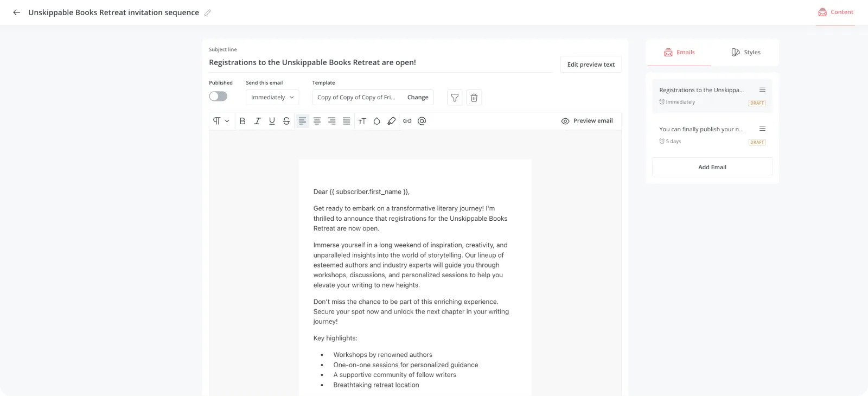Insert a link with the chain icon
Screen dimensions: 868x396
pos(407,121)
